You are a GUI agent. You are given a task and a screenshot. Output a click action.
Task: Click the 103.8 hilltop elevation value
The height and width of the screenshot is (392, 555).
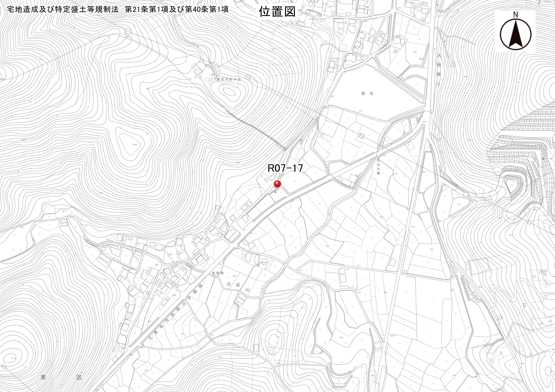(135, 145)
